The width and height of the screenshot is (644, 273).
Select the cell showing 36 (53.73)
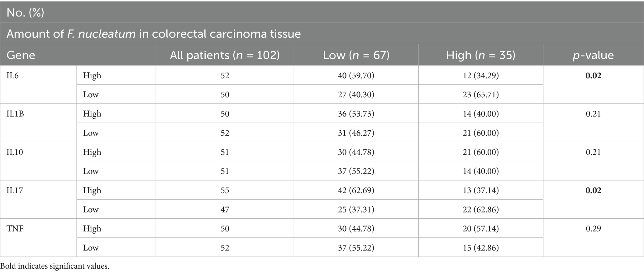356,114
